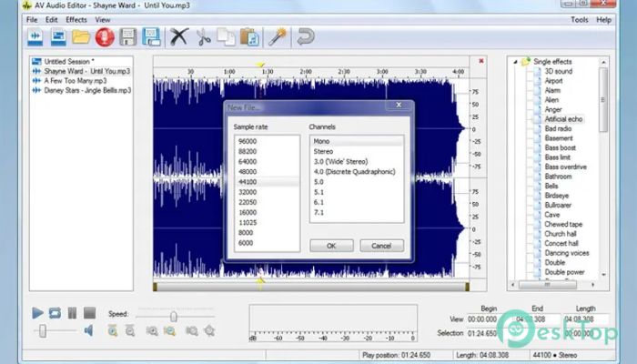Click Cancel in the New File dialog

(x=381, y=246)
